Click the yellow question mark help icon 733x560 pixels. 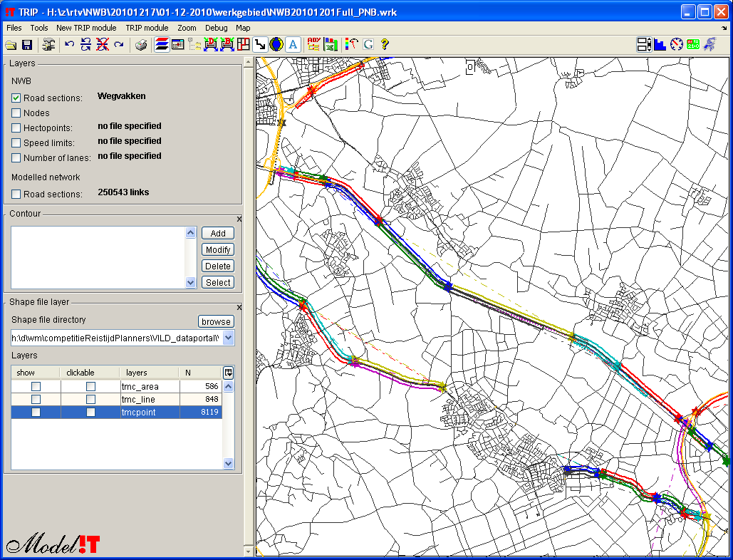(x=384, y=45)
